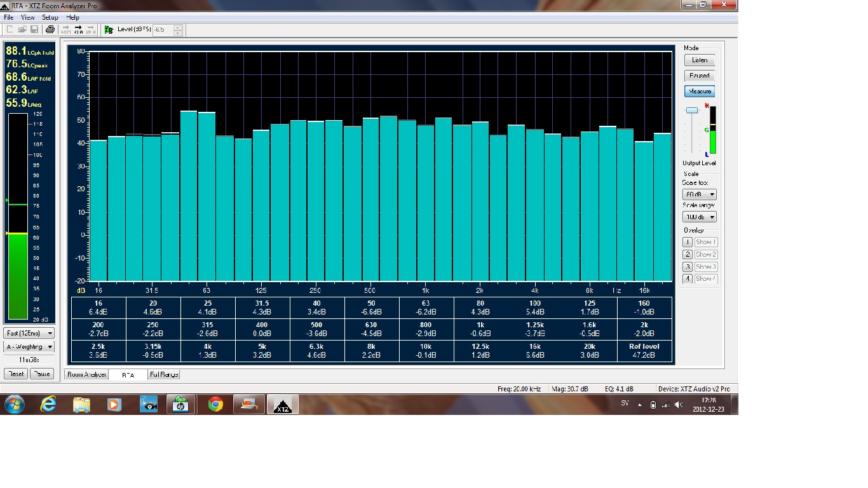Click the Ref level 47.2dB cell
Viewport: 868px width, 488px height.
click(x=644, y=351)
